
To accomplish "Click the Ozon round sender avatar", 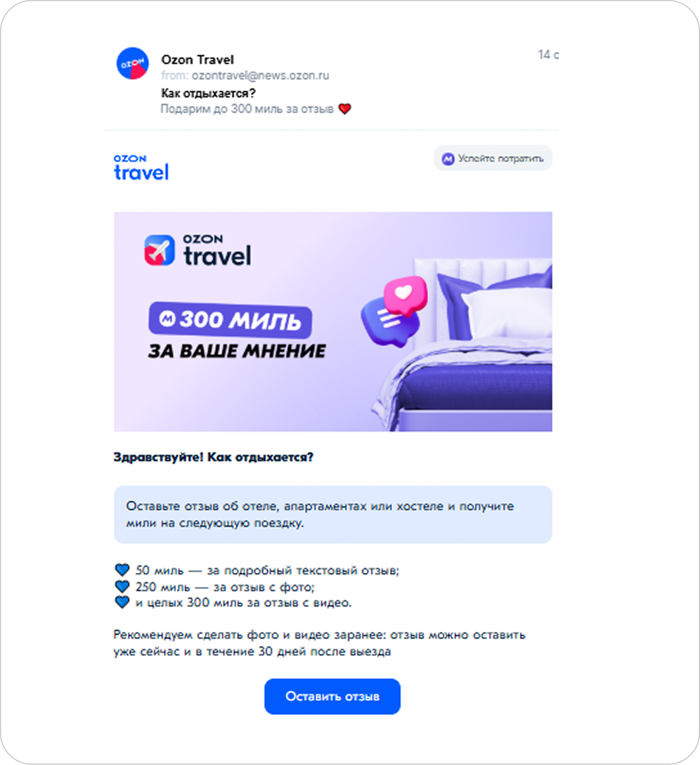I will pyautogui.click(x=132, y=63).
